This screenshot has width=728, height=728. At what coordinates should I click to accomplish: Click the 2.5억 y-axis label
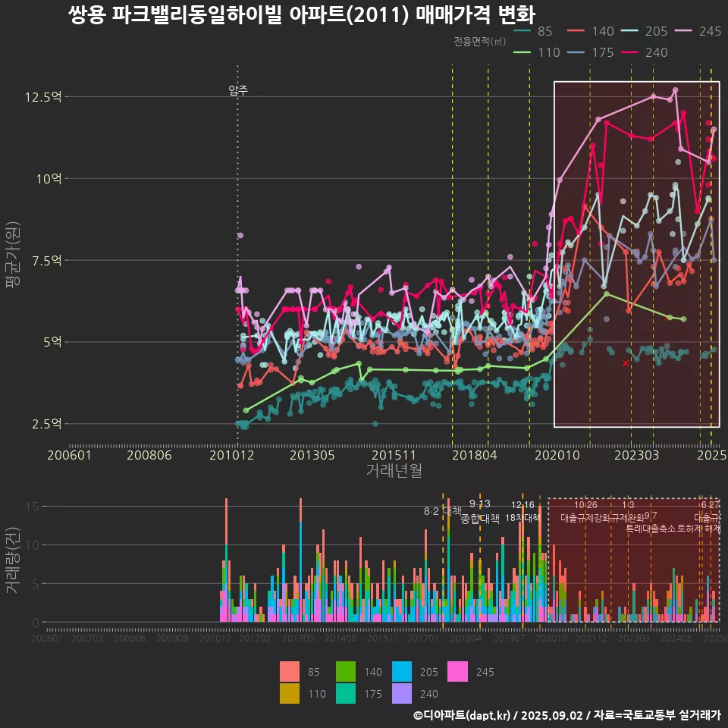point(46,424)
